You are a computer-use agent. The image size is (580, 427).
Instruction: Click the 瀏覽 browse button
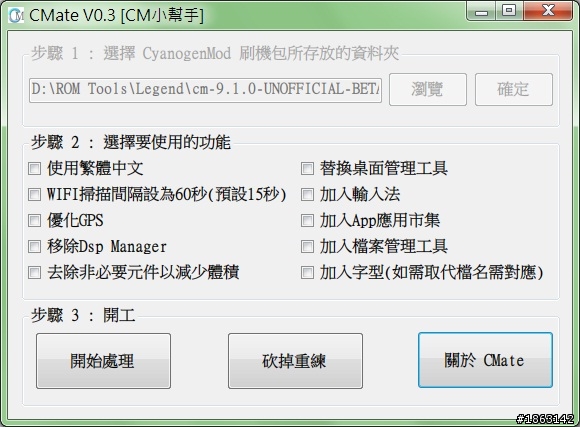[428, 90]
